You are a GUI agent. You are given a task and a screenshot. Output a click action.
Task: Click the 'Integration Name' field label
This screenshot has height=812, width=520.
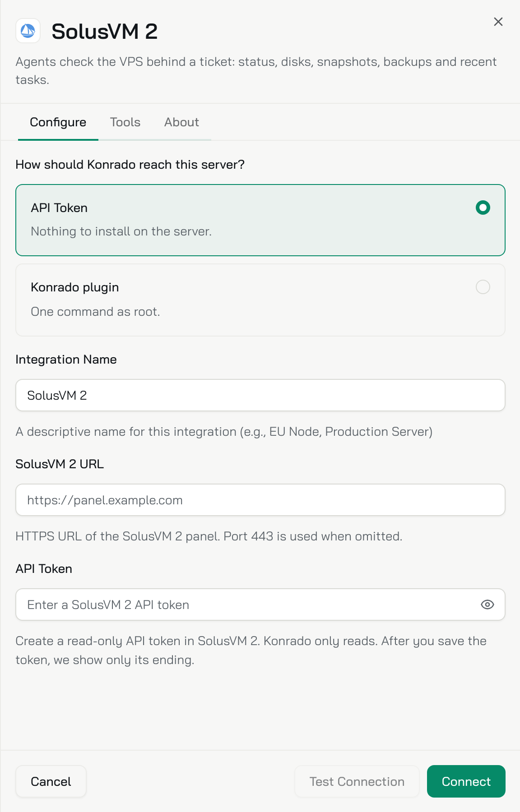66,360
